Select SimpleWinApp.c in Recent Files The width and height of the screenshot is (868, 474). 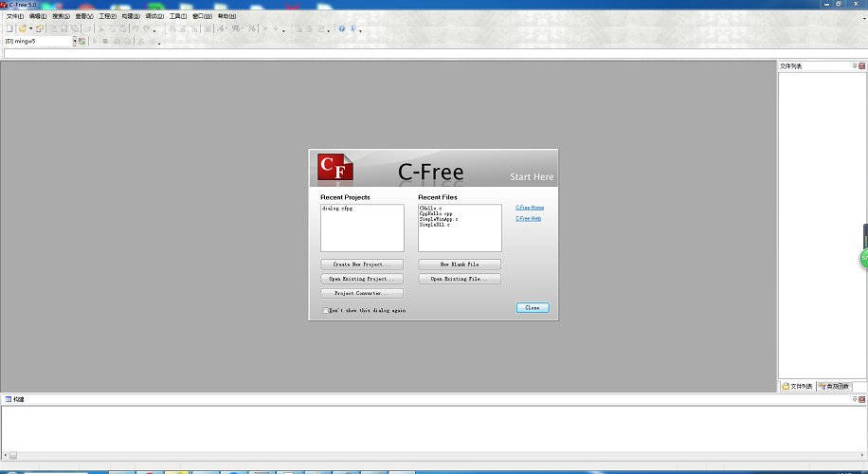[x=439, y=219]
